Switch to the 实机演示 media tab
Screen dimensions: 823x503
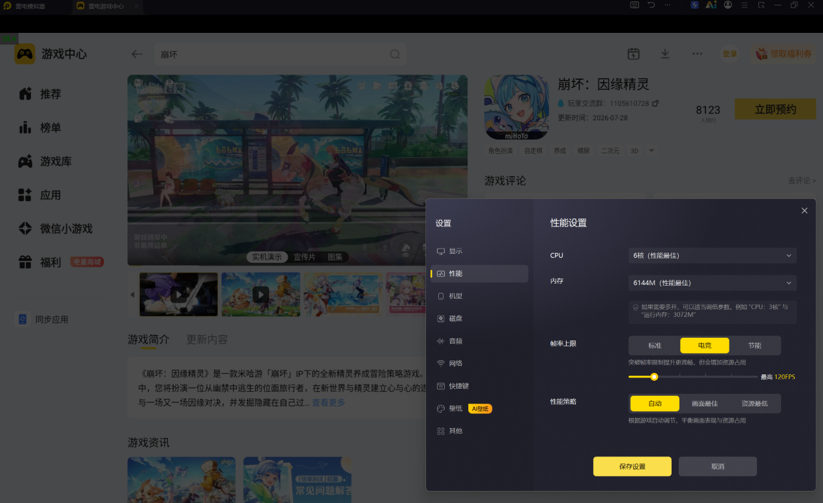tap(267, 257)
